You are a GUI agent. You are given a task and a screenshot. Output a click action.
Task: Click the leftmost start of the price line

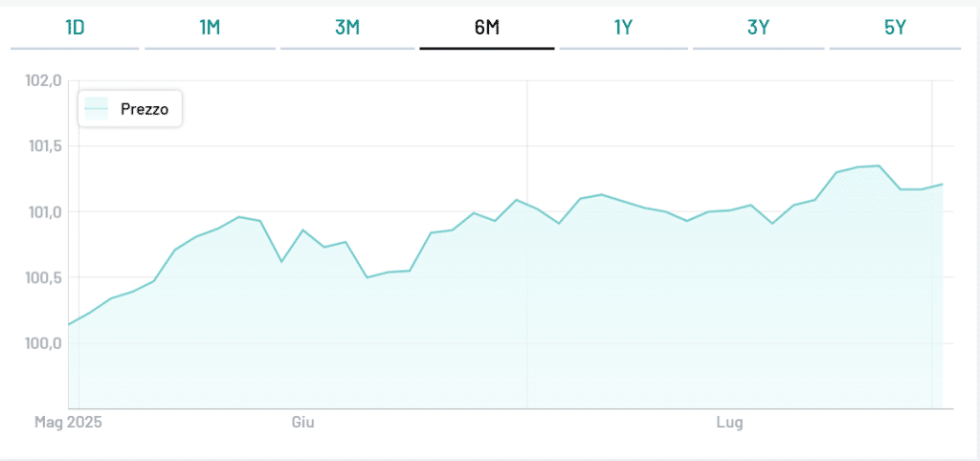pos(69,324)
